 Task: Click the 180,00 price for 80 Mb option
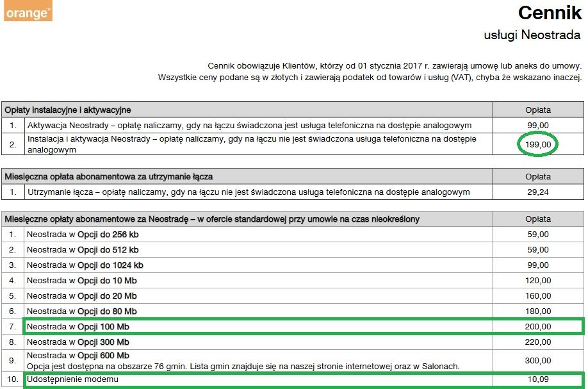tap(537, 311)
